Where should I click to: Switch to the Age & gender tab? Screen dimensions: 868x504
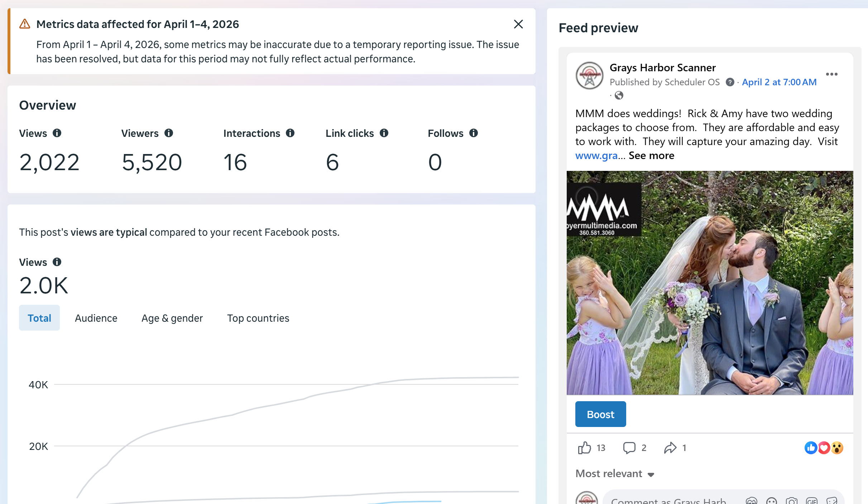click(x=172, y=318)
